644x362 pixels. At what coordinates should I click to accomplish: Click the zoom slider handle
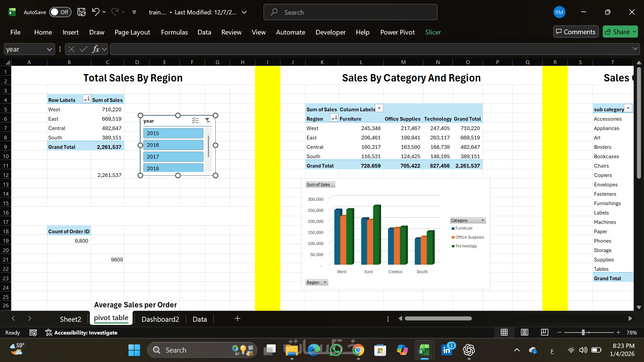tap(583, 332)
